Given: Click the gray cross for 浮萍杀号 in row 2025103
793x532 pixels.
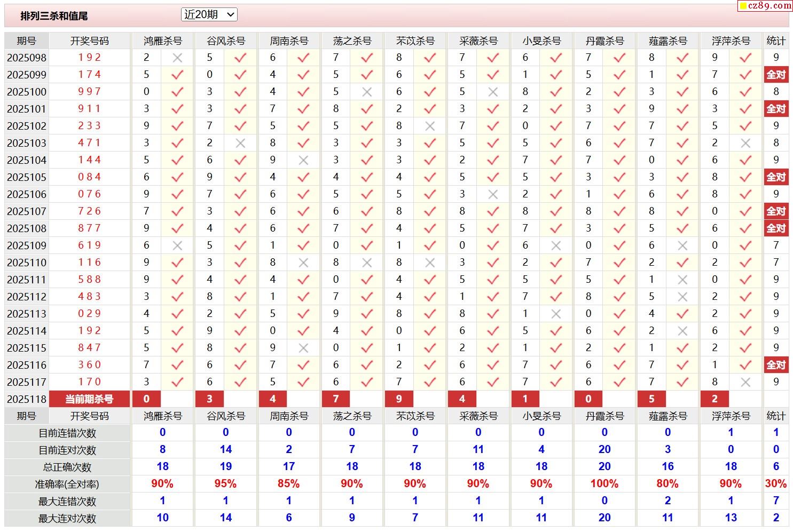Looking at the screenshot, I should 745,143.
